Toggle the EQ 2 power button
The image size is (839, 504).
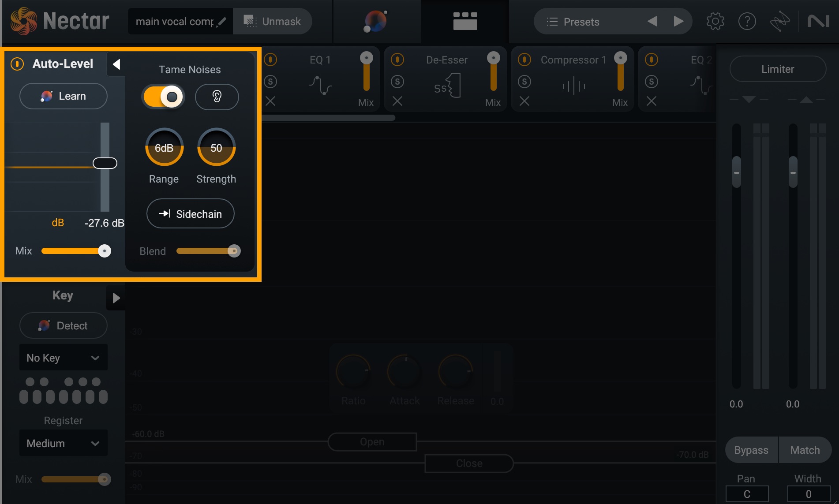point(651,60)
